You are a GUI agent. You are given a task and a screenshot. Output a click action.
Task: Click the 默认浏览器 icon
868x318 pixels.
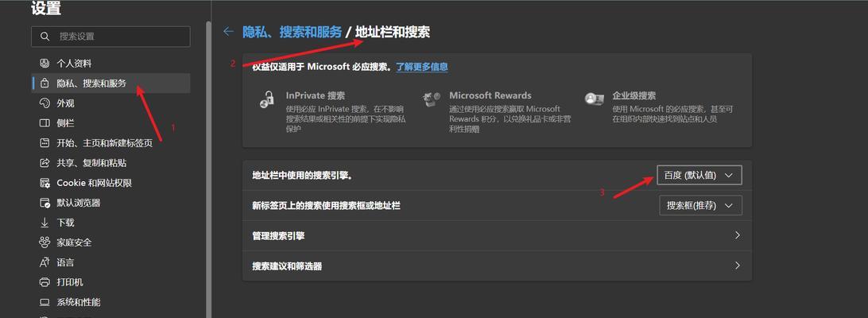click(45, 203)
